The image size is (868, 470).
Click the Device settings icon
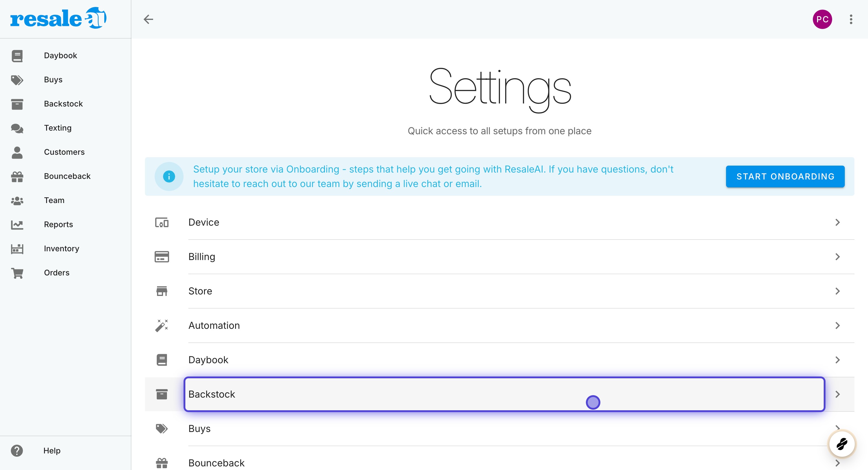pyautogui.click(x=162, y=223)
